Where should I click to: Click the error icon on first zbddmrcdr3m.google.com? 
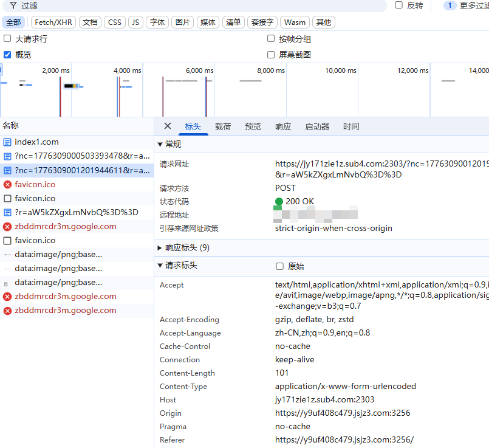click(7, 227)
